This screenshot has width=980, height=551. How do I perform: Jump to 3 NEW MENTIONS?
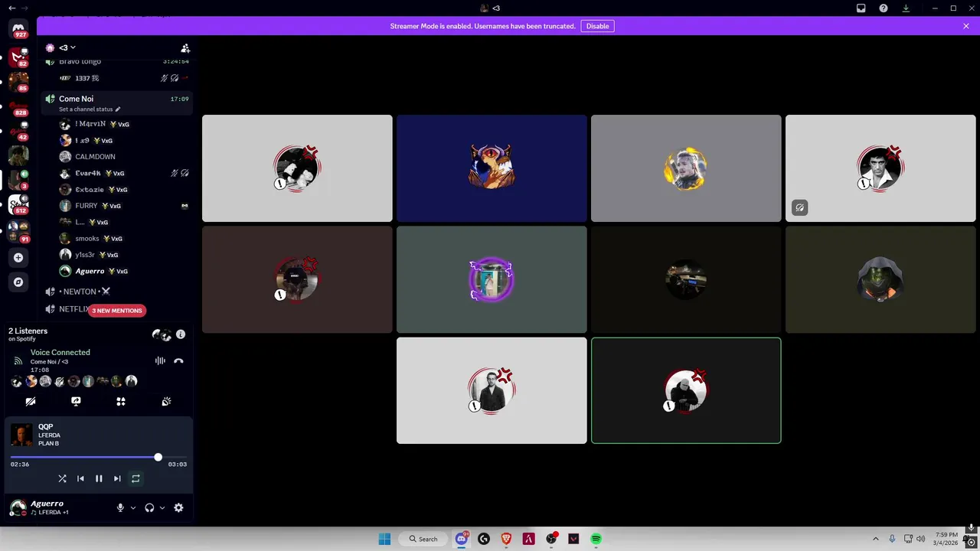[117, 311]
